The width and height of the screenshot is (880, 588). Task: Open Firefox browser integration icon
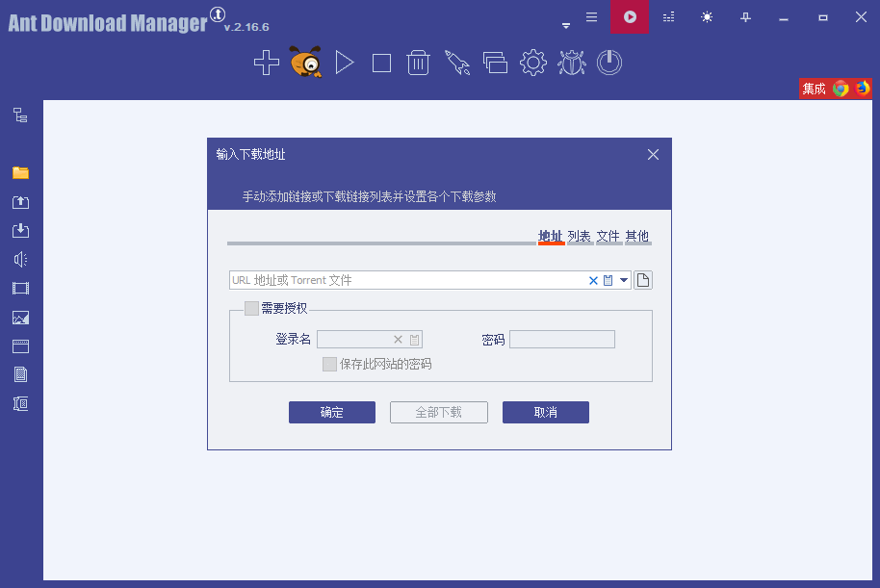tap(864, 88)
